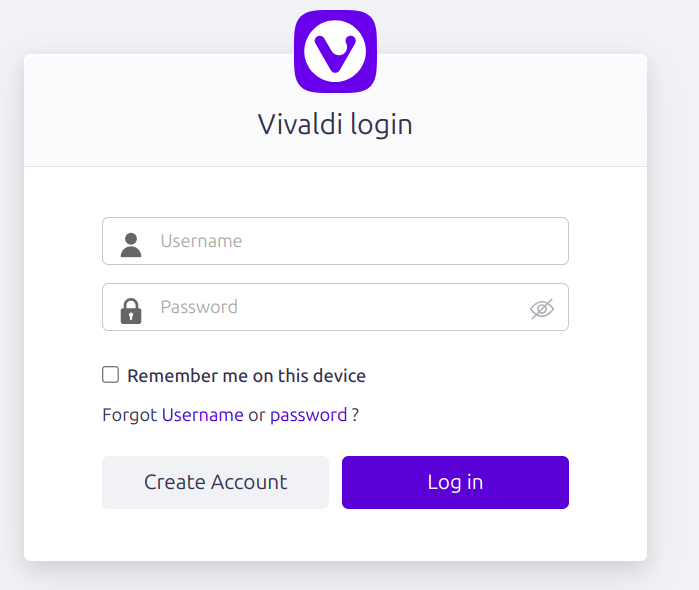Open the forgot password link
This screenshot has height=590, width=699.
coord(308,416)
